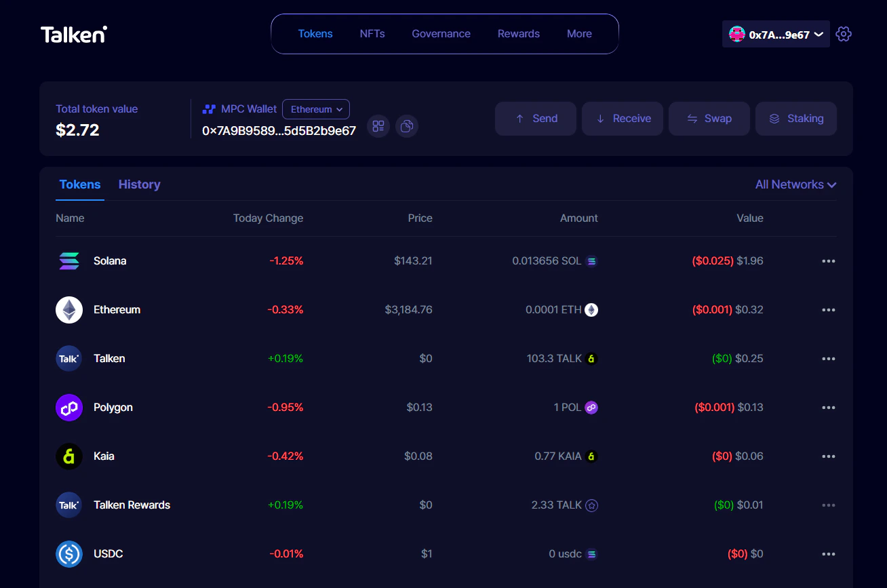Open the Ethereum network dropdown
Viewport: 887px width, 588px height.
[x=316, y=109]
